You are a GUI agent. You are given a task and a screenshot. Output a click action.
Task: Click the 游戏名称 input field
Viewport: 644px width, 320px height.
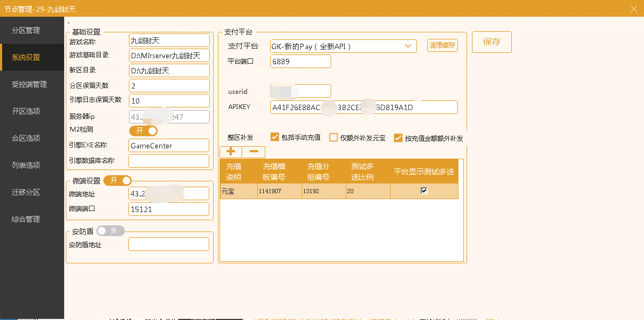169,40
